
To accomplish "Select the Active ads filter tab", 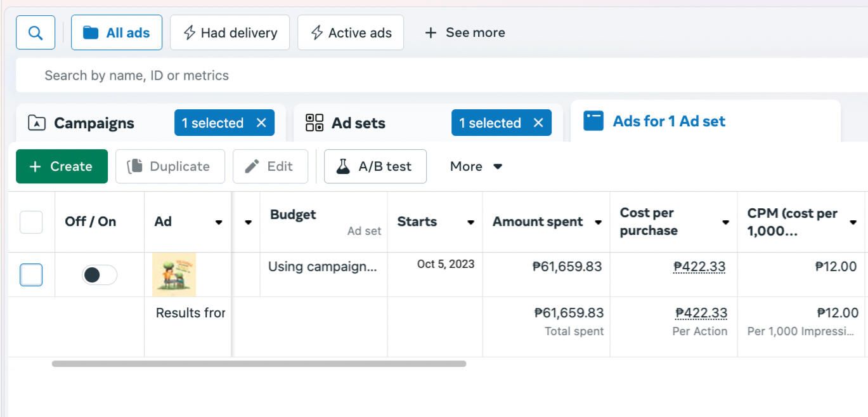I will pos(351,32).
